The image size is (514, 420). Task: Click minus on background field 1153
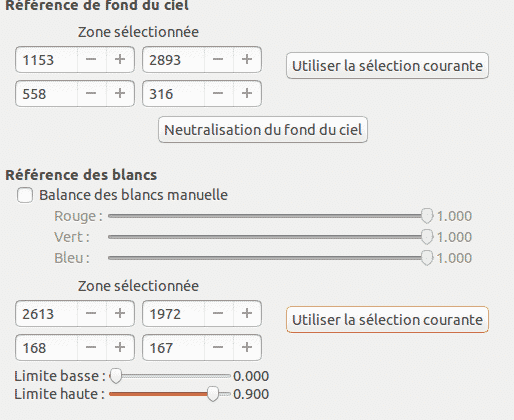click(91, 60)
